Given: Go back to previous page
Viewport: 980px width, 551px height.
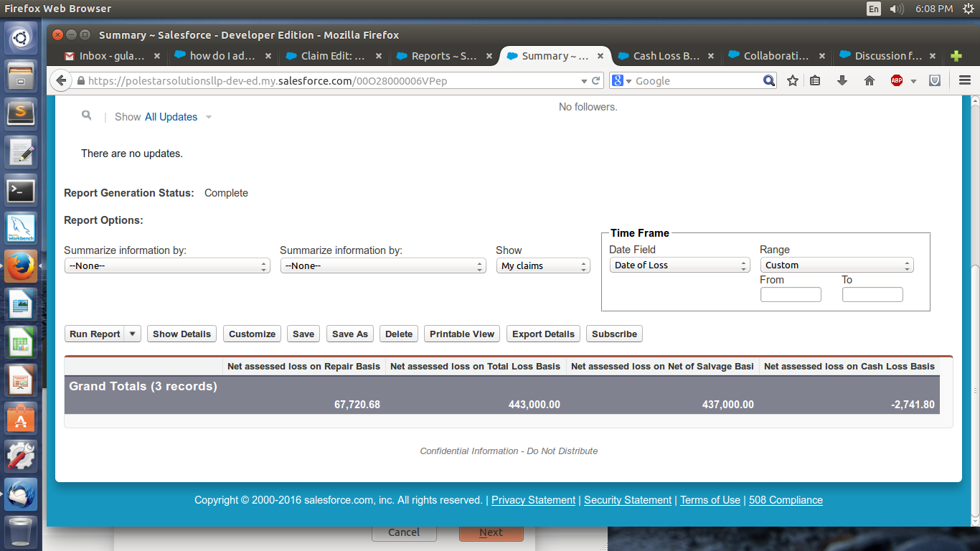Looking at the screenshot, I should [61, 81].
